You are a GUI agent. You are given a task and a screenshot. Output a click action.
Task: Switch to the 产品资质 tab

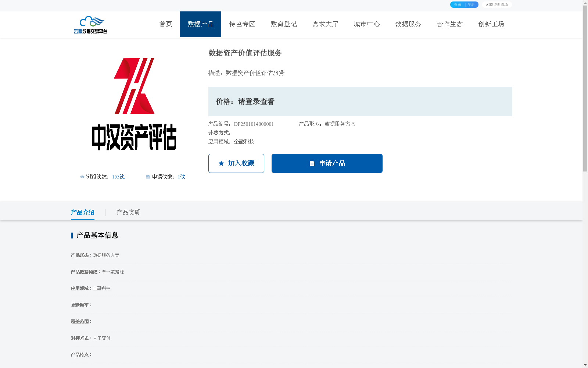(128, 212)
